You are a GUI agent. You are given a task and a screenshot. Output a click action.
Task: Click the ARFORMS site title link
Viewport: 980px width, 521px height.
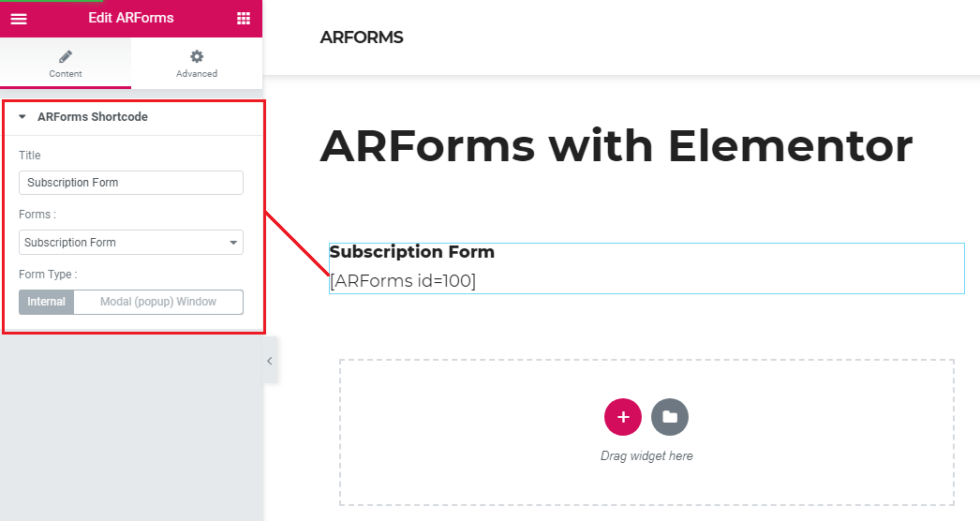coord(362,37)
